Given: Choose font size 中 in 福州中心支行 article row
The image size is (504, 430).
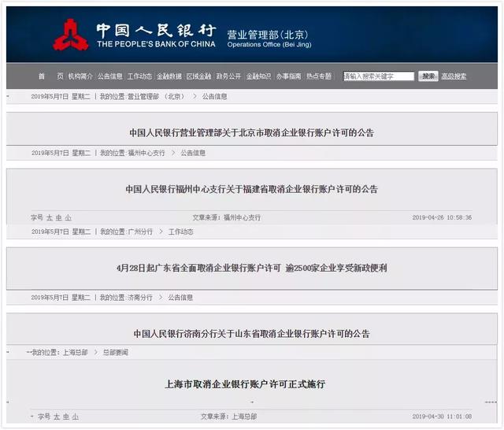Looking at the screenshot, I should 59,218.
